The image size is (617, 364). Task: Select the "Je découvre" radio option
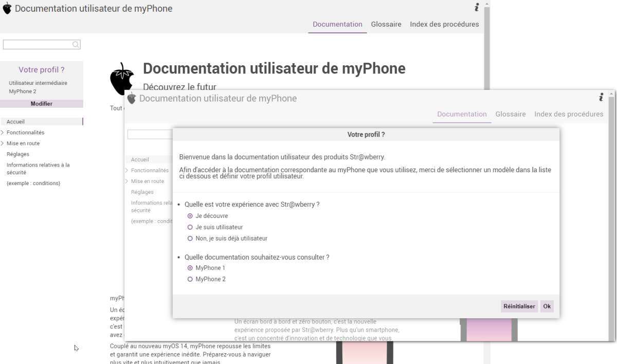point(190,216)
